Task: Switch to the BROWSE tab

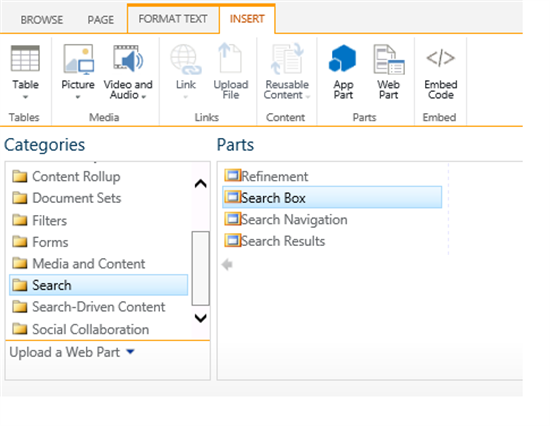Action: coord(42,20)
